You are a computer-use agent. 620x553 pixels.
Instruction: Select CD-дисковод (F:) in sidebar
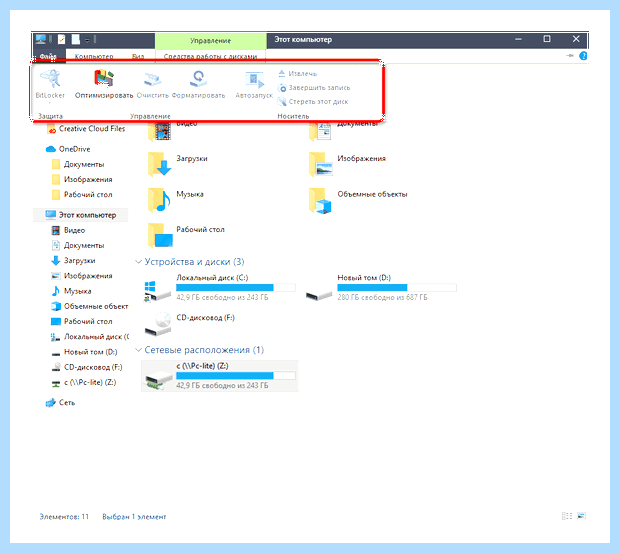(87, 367)
